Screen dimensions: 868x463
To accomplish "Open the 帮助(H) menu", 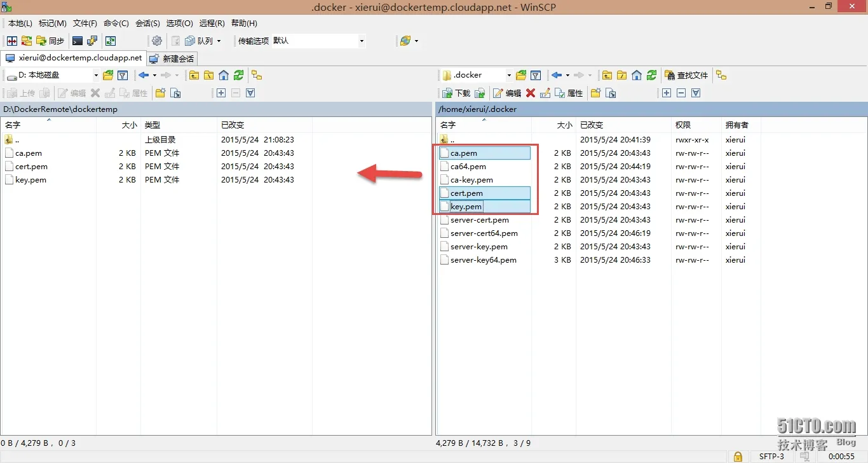I will tap(244, 23).
